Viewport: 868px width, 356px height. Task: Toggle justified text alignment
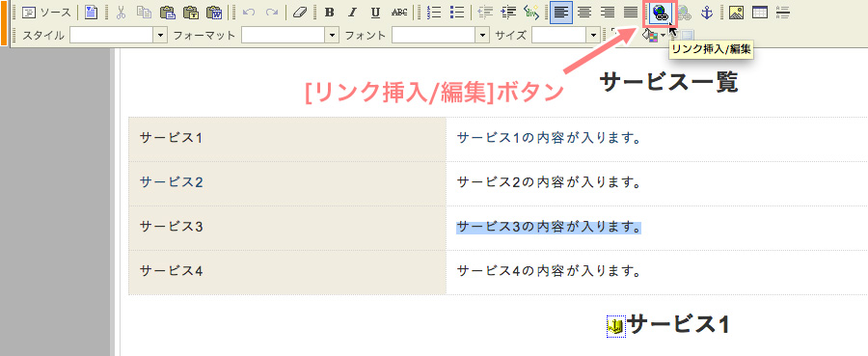click(x=631, y=13)
